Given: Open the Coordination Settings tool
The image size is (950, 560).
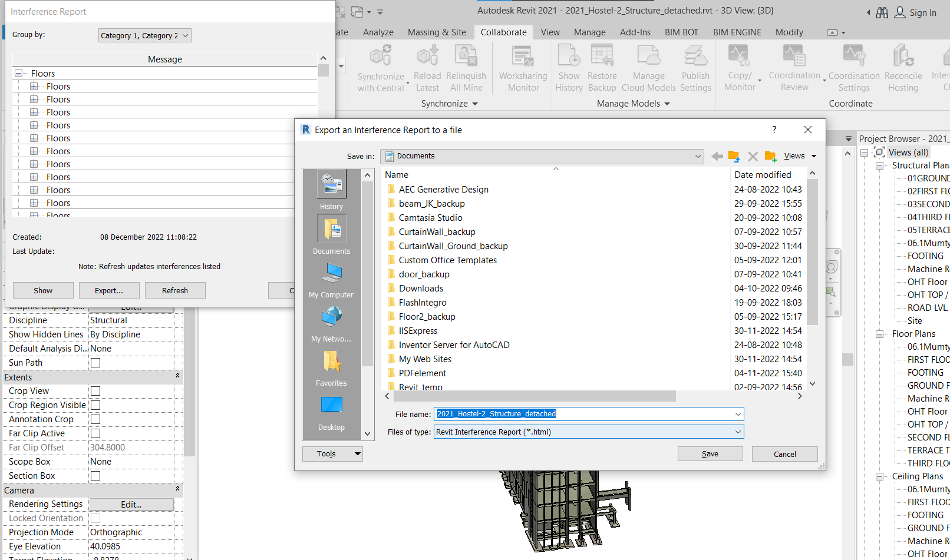Looking at the screenshot, I should (854, 69).
